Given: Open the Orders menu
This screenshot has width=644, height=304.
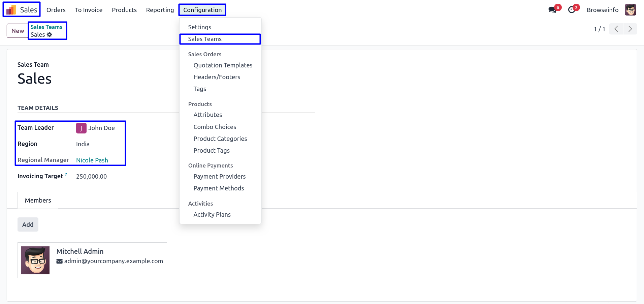Looking at the screenshot, I should (56, 10).
